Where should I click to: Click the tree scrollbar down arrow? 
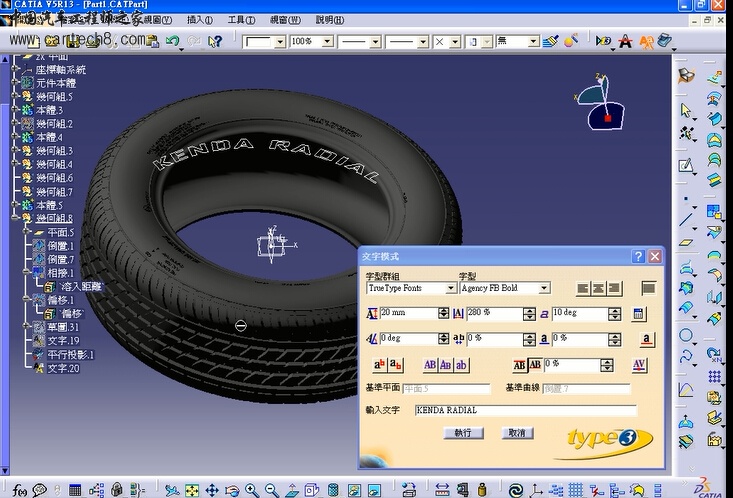coord(5,470)
